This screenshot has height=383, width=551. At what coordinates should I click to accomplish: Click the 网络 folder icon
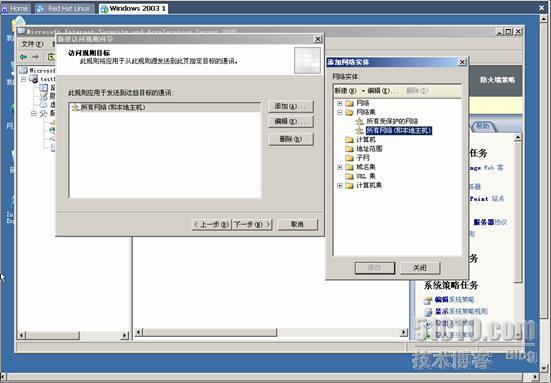pyautogui.click(x=349, y=103)
